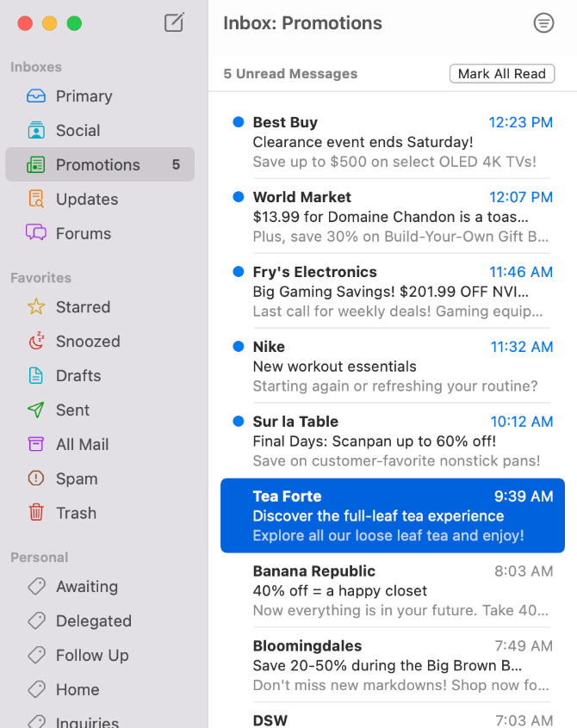Screen dimensions: 577x728
Task: Open the filter messages icon
Action: tap(543, 22)
